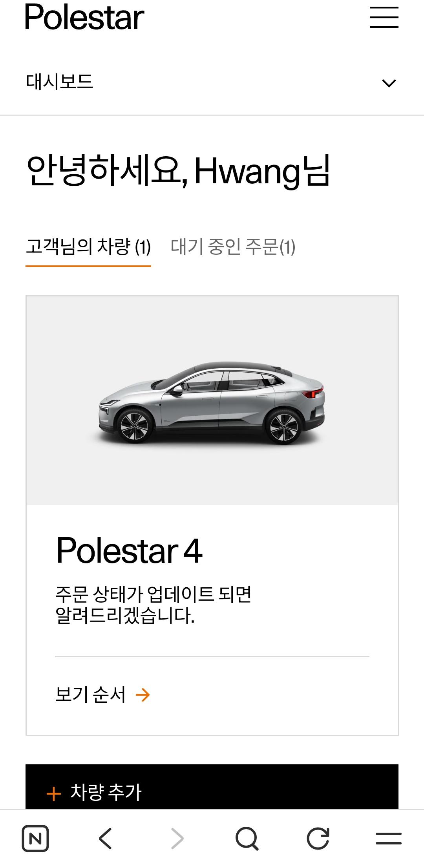Click the orange plus icon on 차량 추가
The height and width of the screenshot is (868, 424).
(x=54, y=794)
